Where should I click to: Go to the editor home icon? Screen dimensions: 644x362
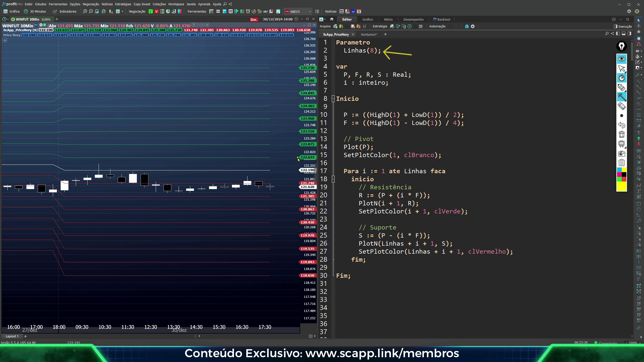tap(332, 19)
